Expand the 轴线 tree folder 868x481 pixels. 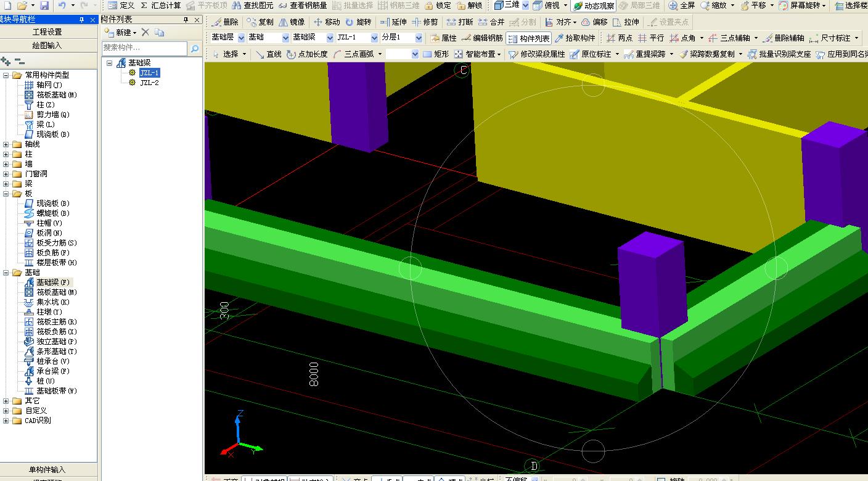tap(6, 144)
